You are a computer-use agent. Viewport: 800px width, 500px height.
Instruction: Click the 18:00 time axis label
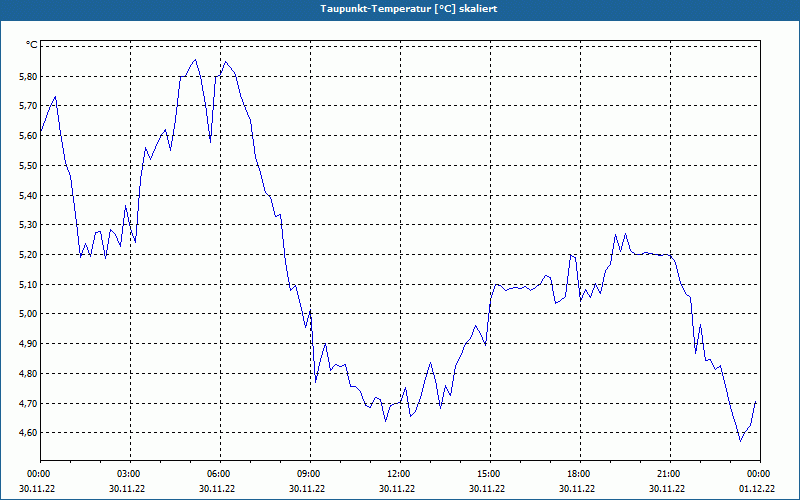click(578, 474)
